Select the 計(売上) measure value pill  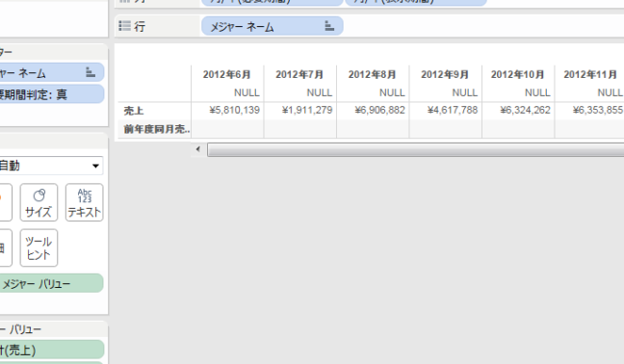tap(52, 350)
